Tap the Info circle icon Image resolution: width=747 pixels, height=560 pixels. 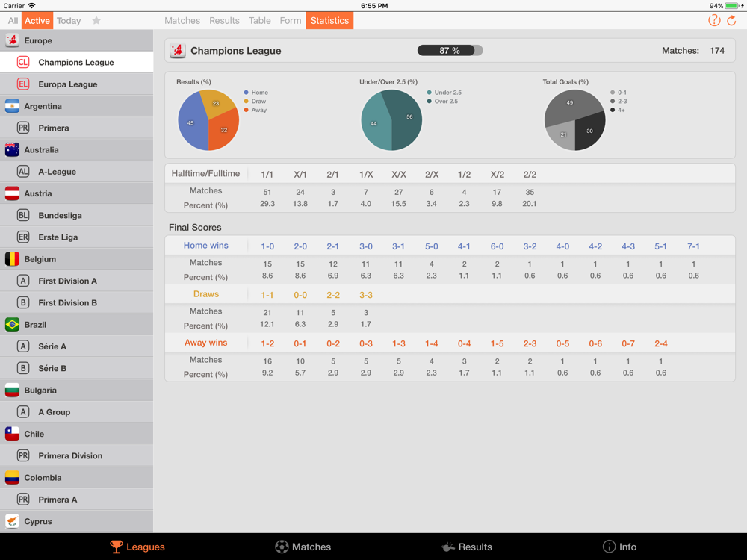coord(609,547)
